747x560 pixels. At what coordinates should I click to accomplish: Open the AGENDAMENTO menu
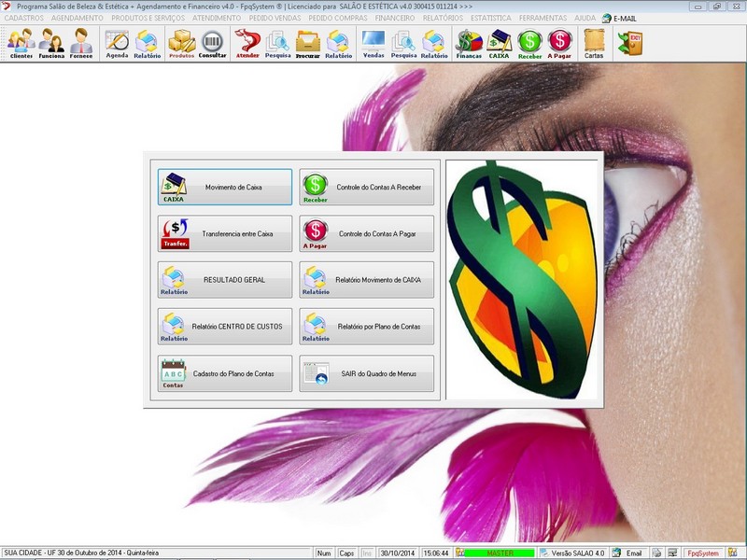coord(78,18)
